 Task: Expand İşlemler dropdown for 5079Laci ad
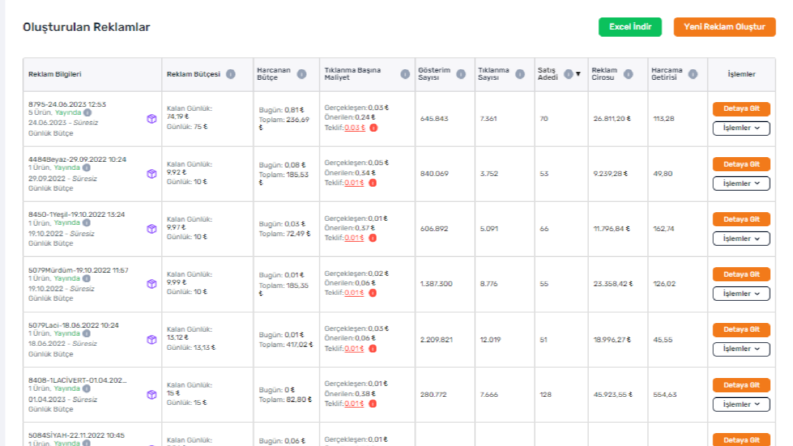[x=741, y=349]
